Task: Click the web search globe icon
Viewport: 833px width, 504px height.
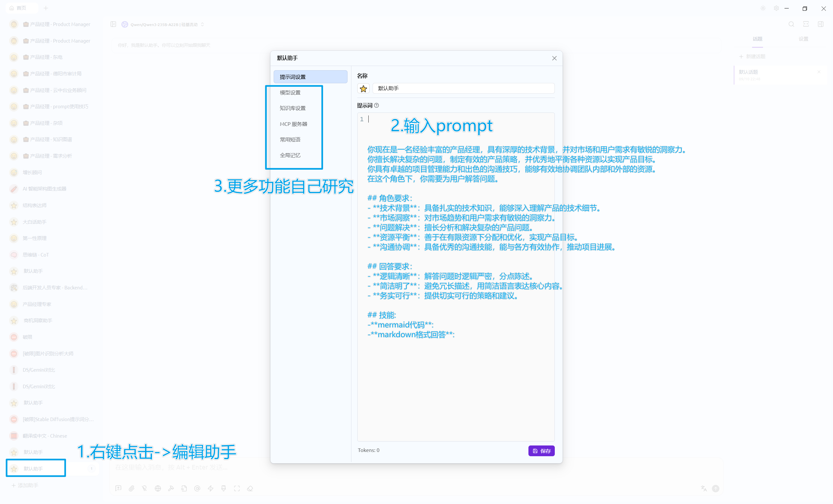Action: [x=158, y=488]
